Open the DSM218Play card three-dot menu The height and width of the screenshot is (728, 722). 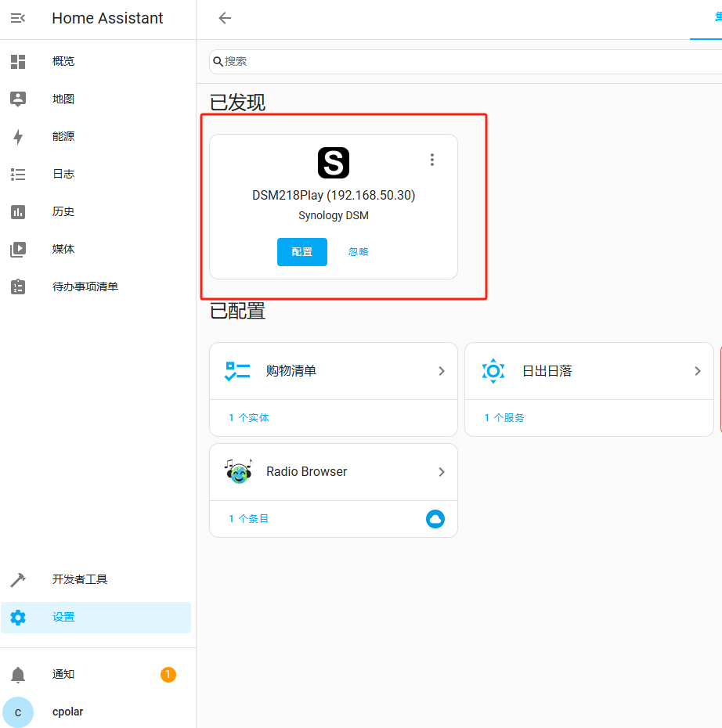coord(431,160)
